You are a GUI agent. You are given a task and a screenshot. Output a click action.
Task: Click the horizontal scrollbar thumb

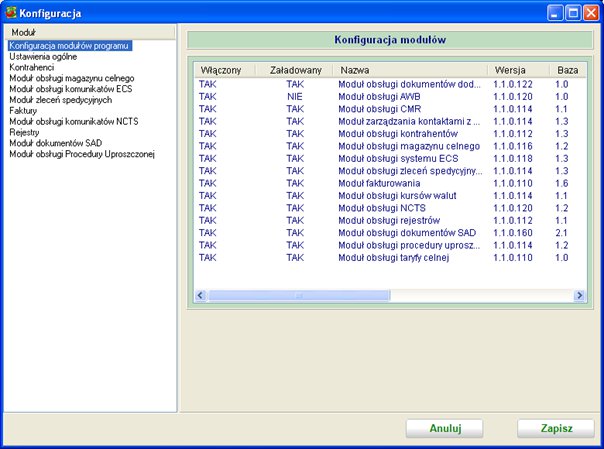[x=299, y=295]
